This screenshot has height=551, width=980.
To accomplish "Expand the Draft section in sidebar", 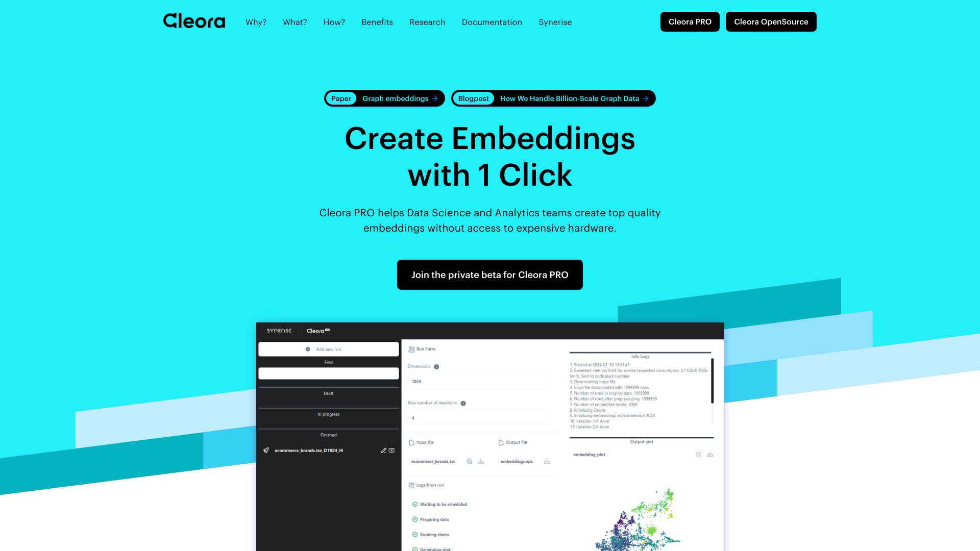I will [328, 393].
